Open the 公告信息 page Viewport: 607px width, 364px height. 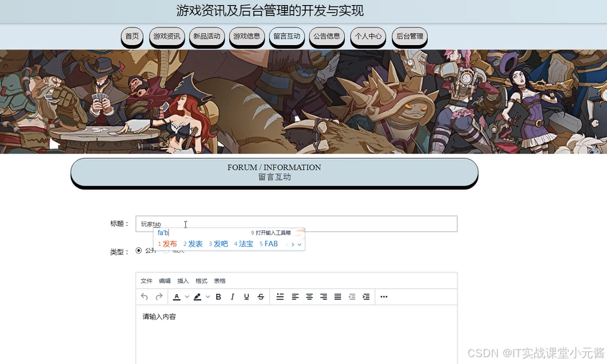coord(327,36)
